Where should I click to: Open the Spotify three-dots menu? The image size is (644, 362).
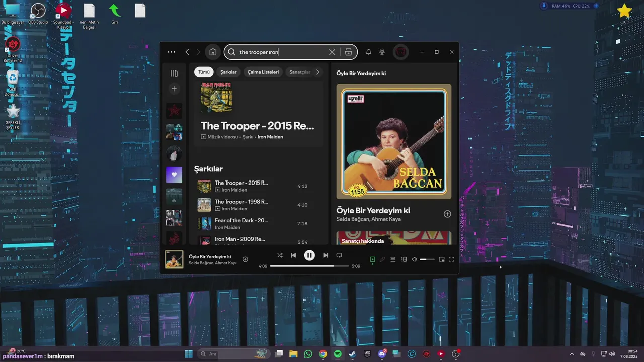172,52
